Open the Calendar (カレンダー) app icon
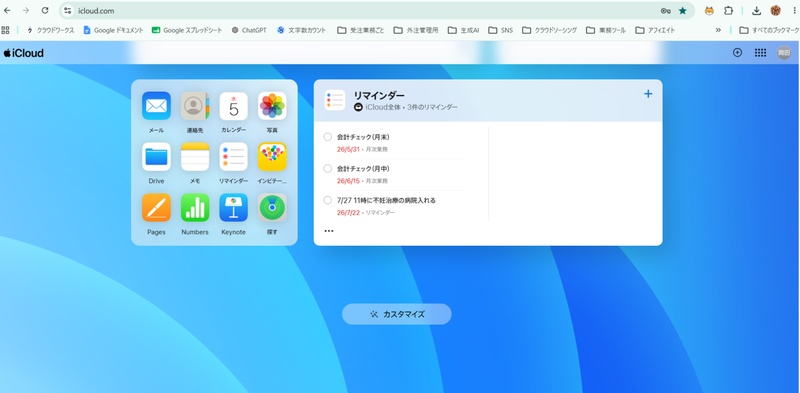Image resolution: width=800 pixels, height=393 pixels. click(x=234, y=106)
